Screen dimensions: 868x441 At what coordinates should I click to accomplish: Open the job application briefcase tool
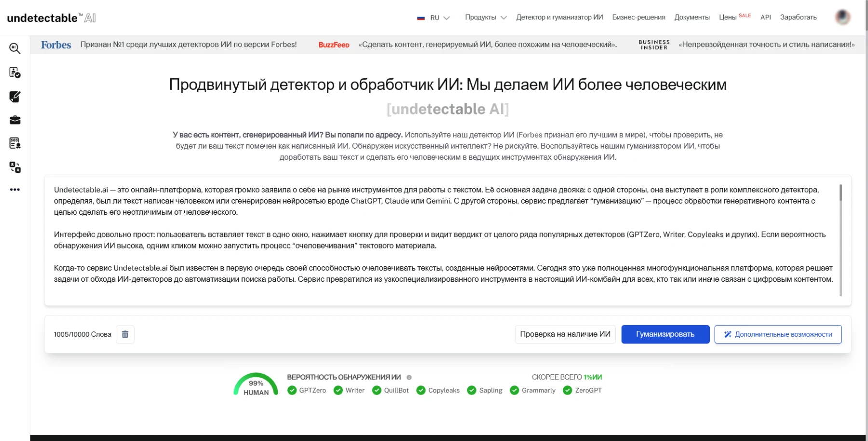pos(15,120)
